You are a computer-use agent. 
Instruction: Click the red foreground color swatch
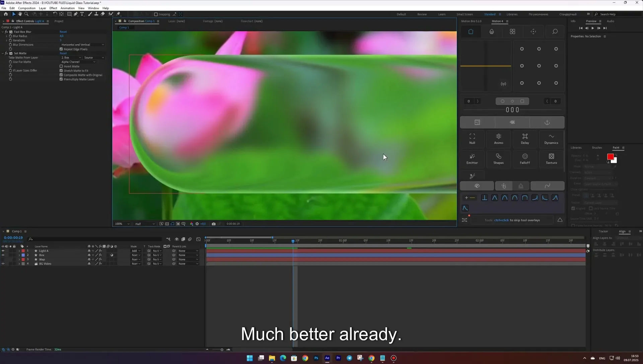[x=610, y=157]
